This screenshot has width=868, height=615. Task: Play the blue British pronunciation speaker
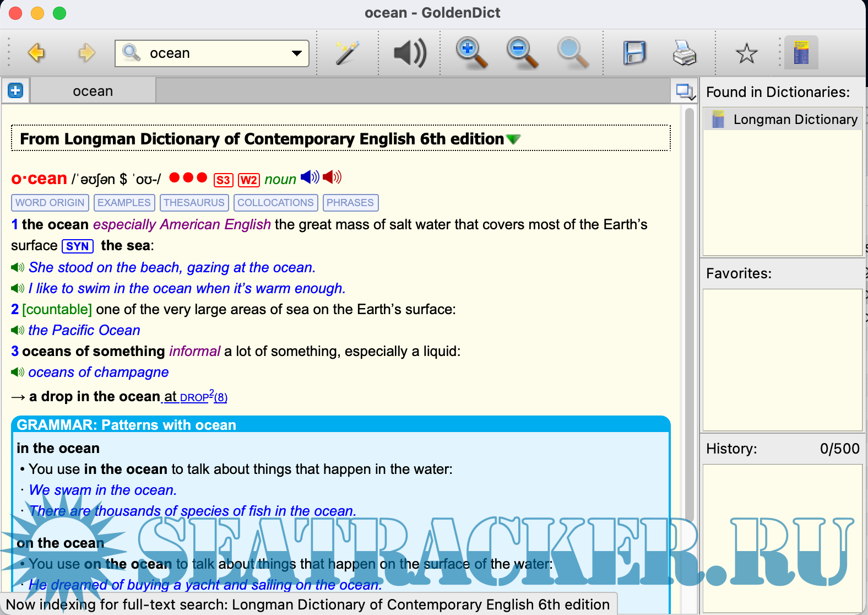point(310,177)
